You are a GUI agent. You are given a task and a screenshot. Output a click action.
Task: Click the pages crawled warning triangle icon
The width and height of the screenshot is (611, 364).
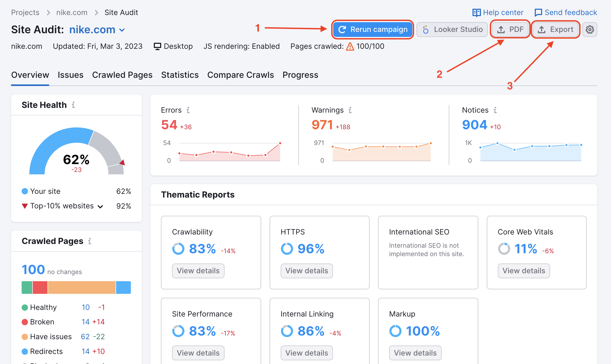350,46
